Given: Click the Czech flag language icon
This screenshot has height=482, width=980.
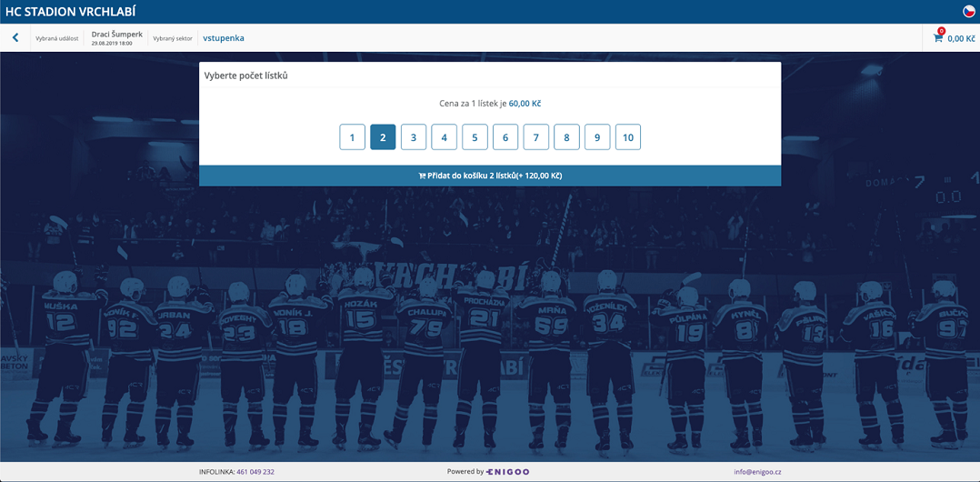Looking at the screenshot, I should point(969,12).
